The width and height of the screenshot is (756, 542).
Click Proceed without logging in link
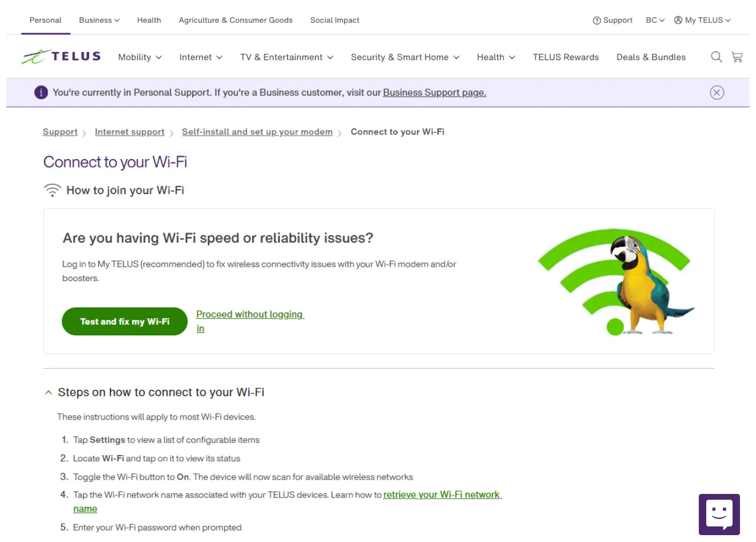click(x=250, y=321)
